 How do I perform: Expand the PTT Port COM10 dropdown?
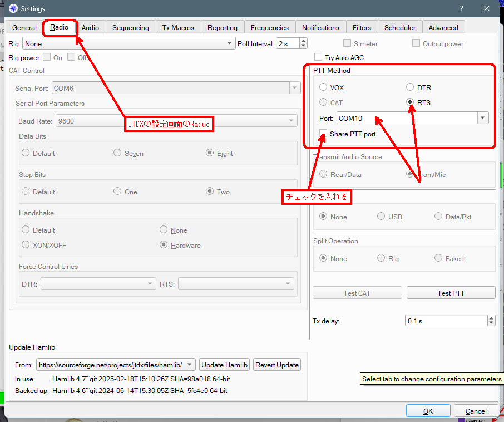482,118
